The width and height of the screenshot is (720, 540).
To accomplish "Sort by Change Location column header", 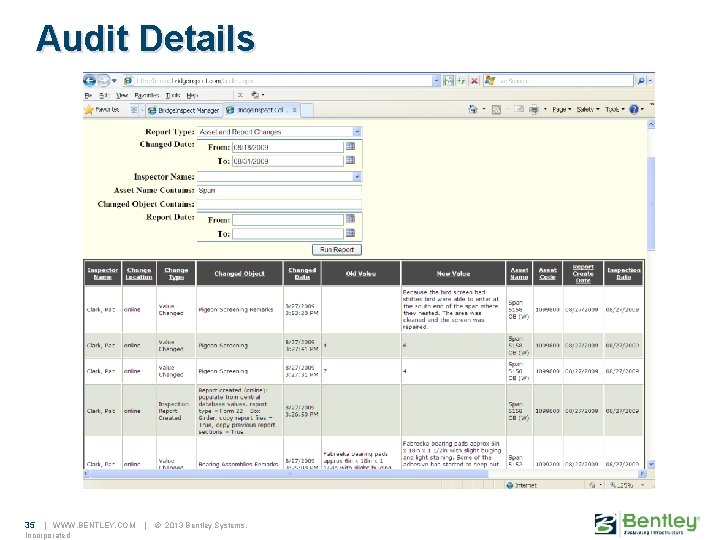I will (x=139, y=274).
